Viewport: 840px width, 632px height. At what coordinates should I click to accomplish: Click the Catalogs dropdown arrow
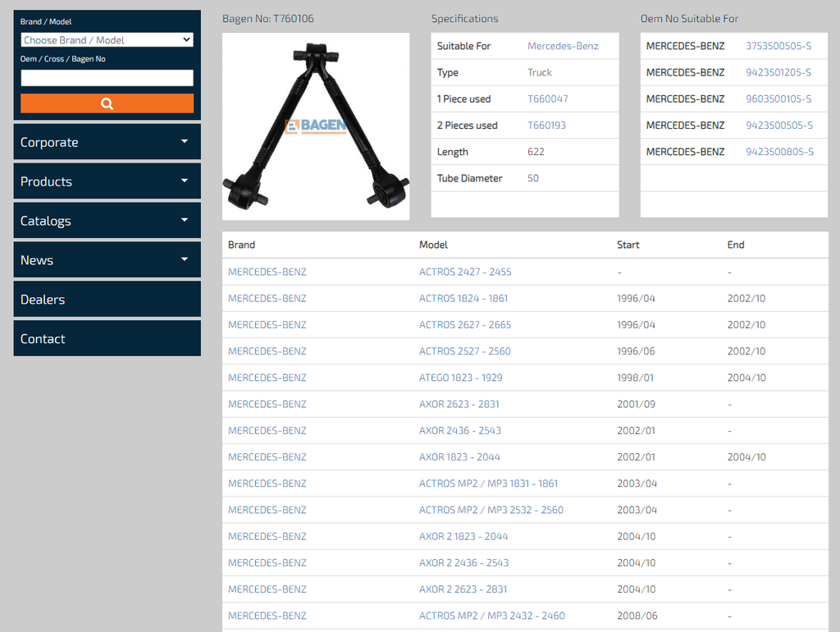click(185, 220)
